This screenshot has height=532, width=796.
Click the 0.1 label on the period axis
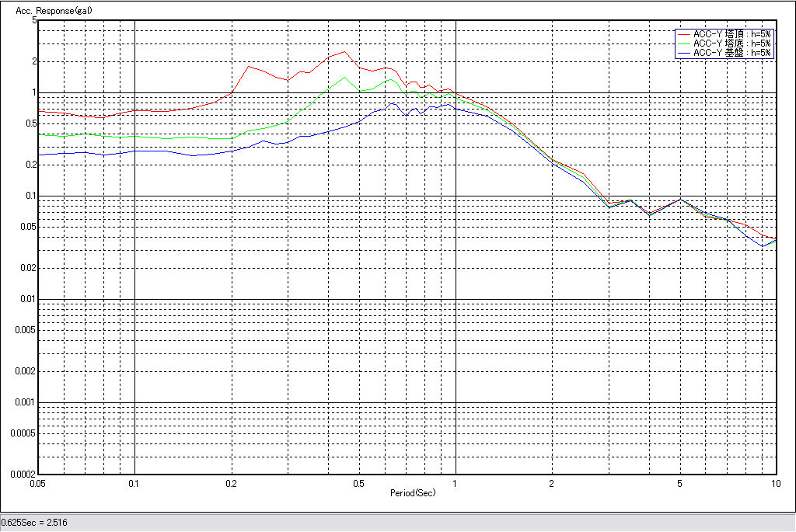[134, 483]
